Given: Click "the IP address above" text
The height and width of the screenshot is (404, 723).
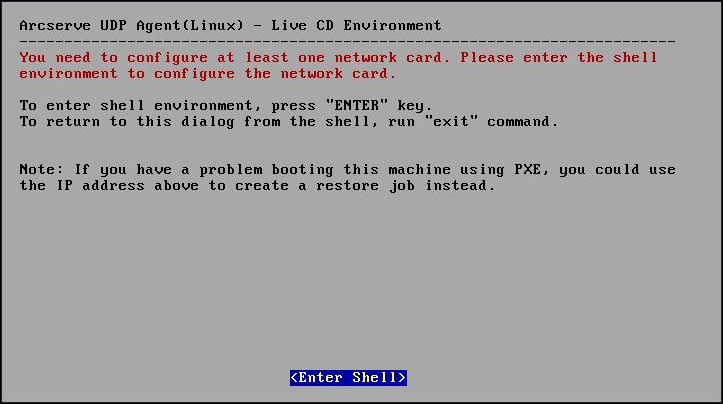Looking at the screenshot, I should 109,185.
